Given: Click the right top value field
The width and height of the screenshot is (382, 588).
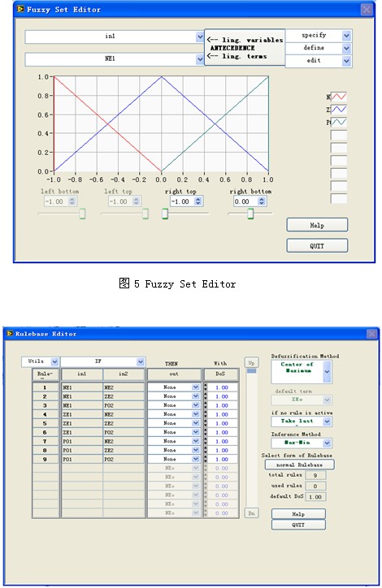Looking at the screenshot, I should tap(182, 201).
